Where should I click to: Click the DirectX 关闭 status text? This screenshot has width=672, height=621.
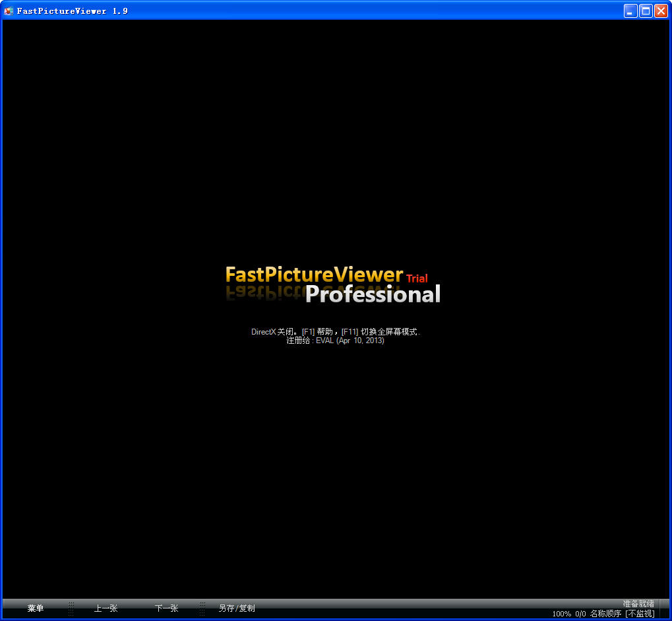[266, 332]
